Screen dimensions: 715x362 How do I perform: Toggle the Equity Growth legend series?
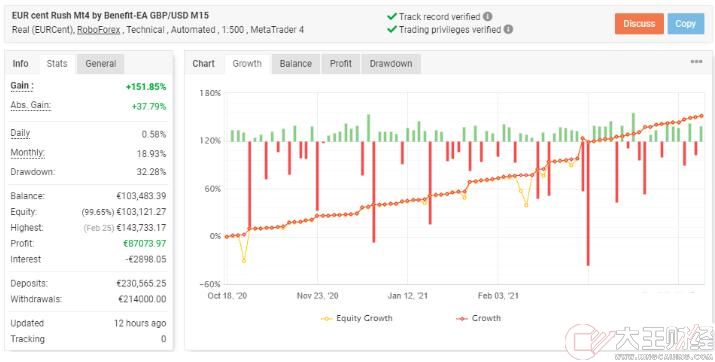click(x=356, y=318)
